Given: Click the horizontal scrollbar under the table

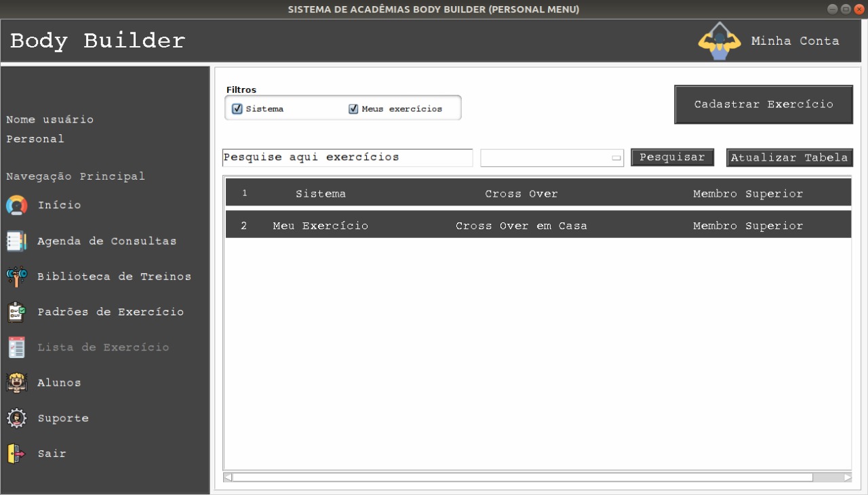Looking at the screenshot, I should (x=522, y=477).
